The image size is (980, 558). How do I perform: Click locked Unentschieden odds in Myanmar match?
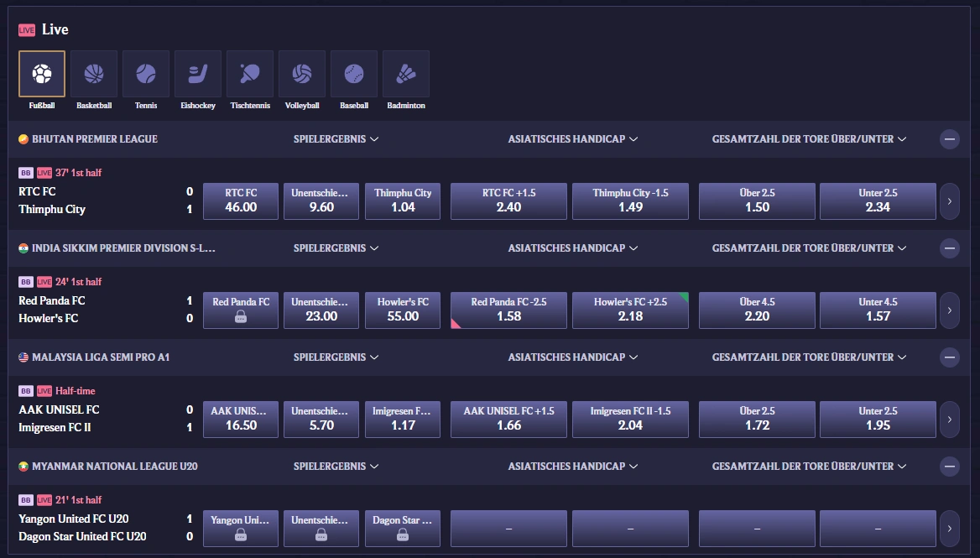pos(321,528)
